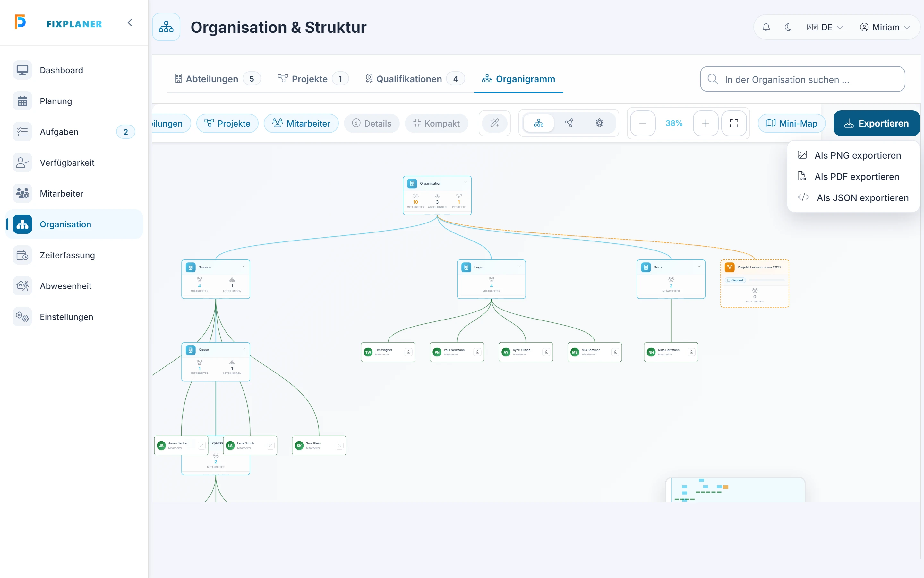Collapse the sidebar with the chevron arrow
Screen dimensions: 924x578
click(130, 23)
